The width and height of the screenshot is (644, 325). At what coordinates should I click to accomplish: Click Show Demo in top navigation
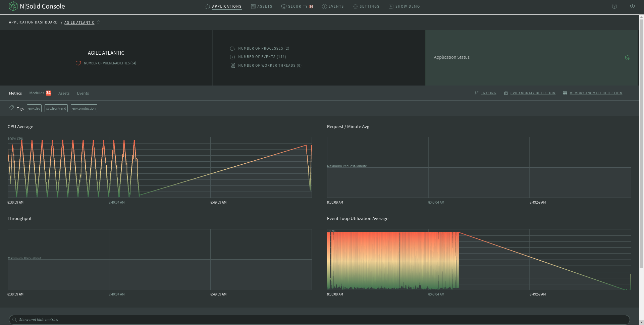pyautogui.click(x=408, y=6)
